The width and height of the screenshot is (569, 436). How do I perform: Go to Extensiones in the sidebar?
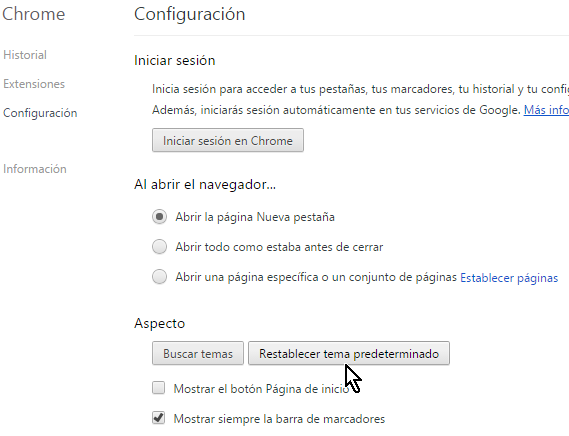(34, 84)
